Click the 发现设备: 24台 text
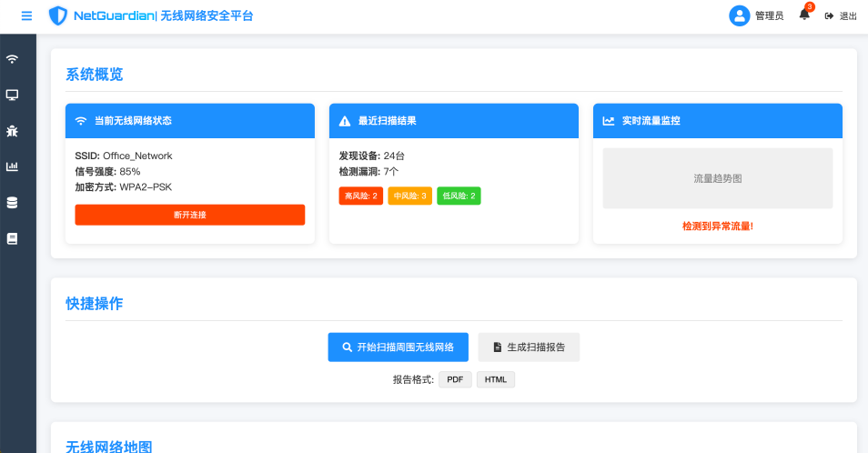This screenshot has height=453, width=868. point(371,156)
